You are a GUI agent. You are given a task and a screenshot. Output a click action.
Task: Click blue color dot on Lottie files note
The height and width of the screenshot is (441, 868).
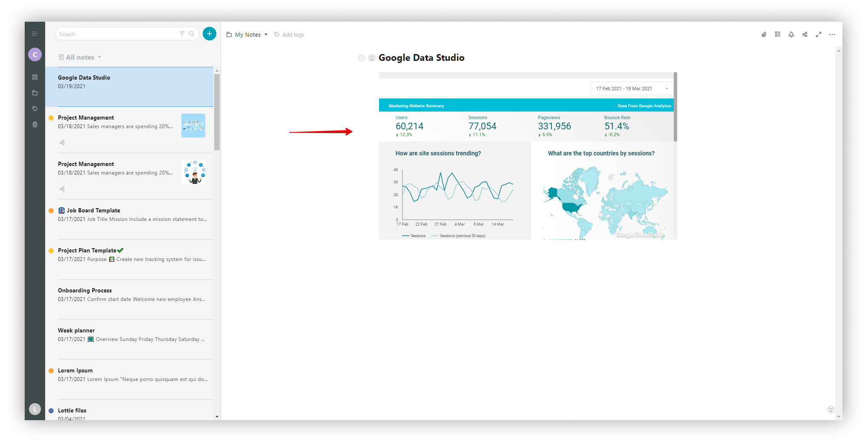click(x=51, y=411)
